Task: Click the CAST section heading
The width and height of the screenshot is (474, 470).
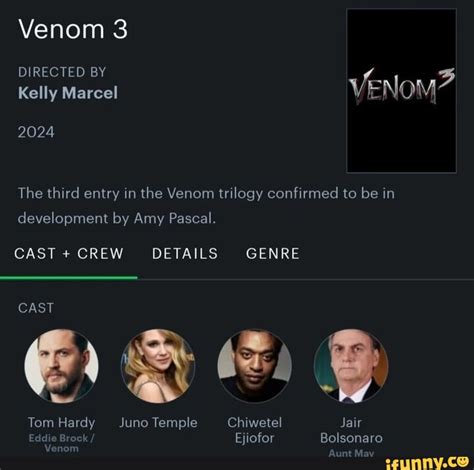Action: pos(36,308)
